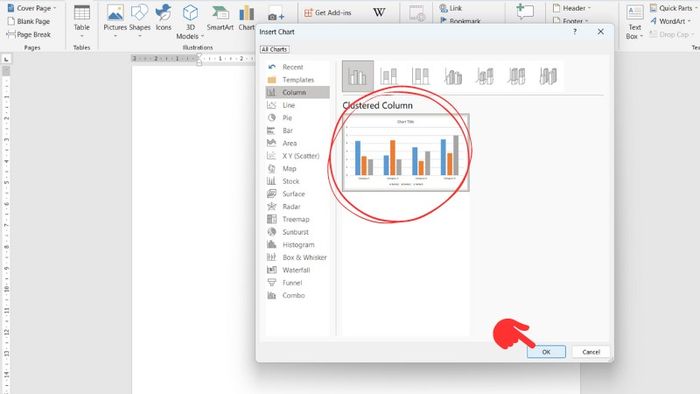The height and width of the screenshot is (394, 700).
Task: Open 3D Models dropdown
Action: pyautogui.click(x=190, y=22)
